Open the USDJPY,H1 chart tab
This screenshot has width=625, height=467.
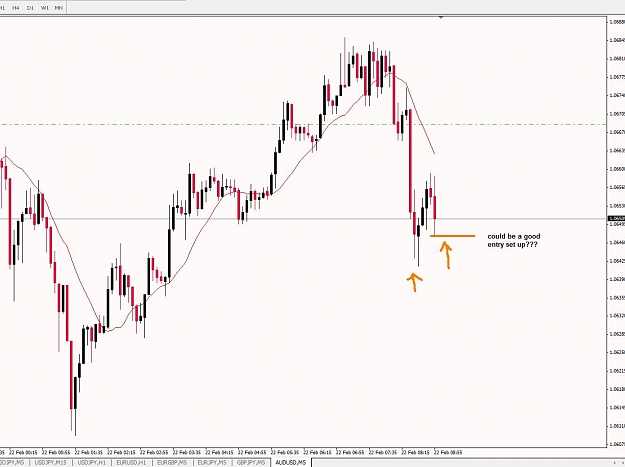click(x=92, y=463)
